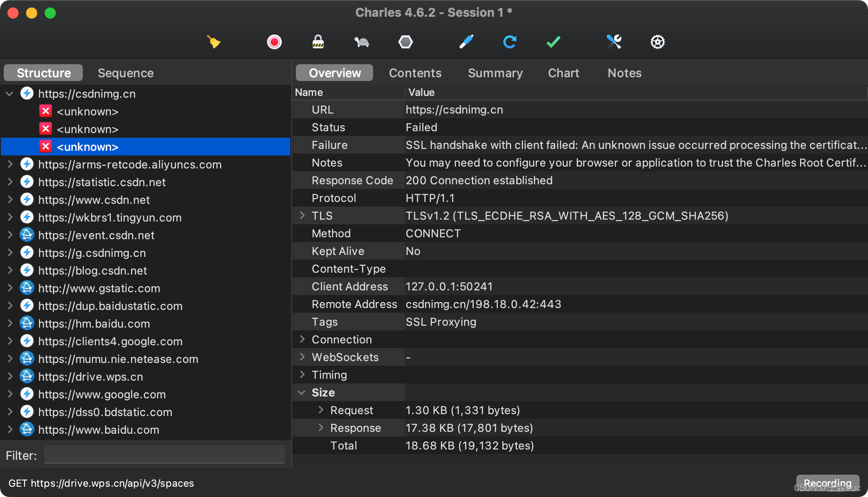Expand https://wkbrs1.tingyun.com node
Image resolution: width=868 pixels, height=497 pixels.
9,217
